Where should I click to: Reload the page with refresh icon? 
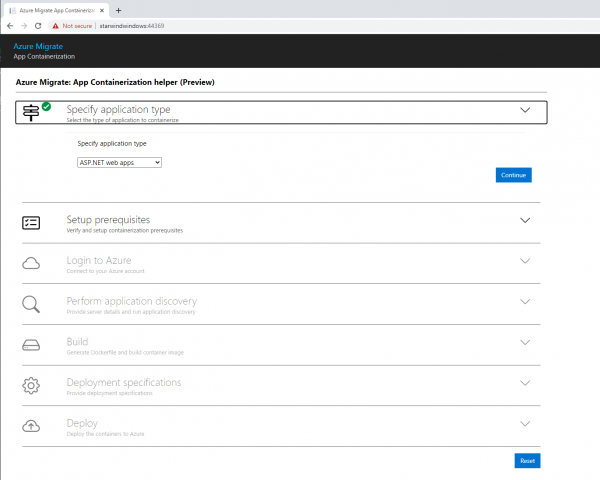pyautogui.click(x=38, y=26)
